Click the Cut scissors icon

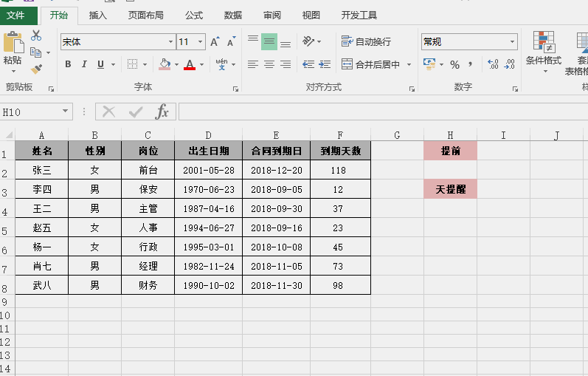click(36, 35)
